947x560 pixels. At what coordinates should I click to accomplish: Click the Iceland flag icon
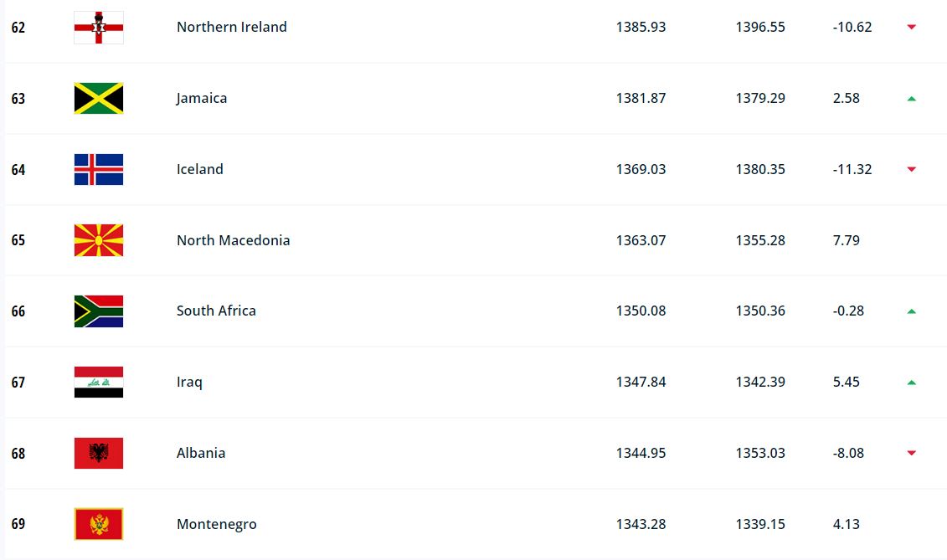coord(99,169)
